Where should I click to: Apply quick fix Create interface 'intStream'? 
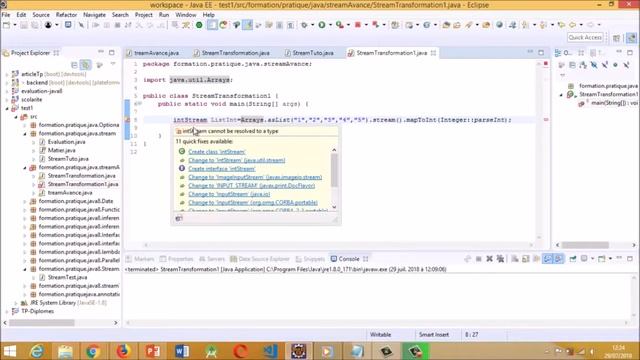click(x=222, y=169)
